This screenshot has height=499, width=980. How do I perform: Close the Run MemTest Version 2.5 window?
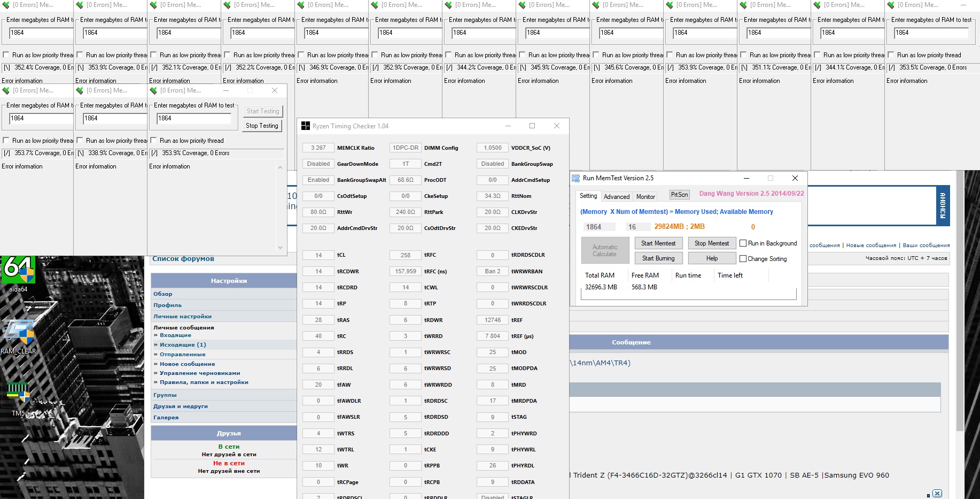pyautogui.click(x=795, y=178)
